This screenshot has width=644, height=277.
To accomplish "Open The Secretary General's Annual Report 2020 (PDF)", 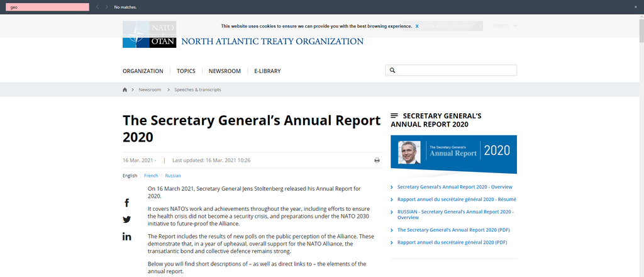I will point(453,230).
